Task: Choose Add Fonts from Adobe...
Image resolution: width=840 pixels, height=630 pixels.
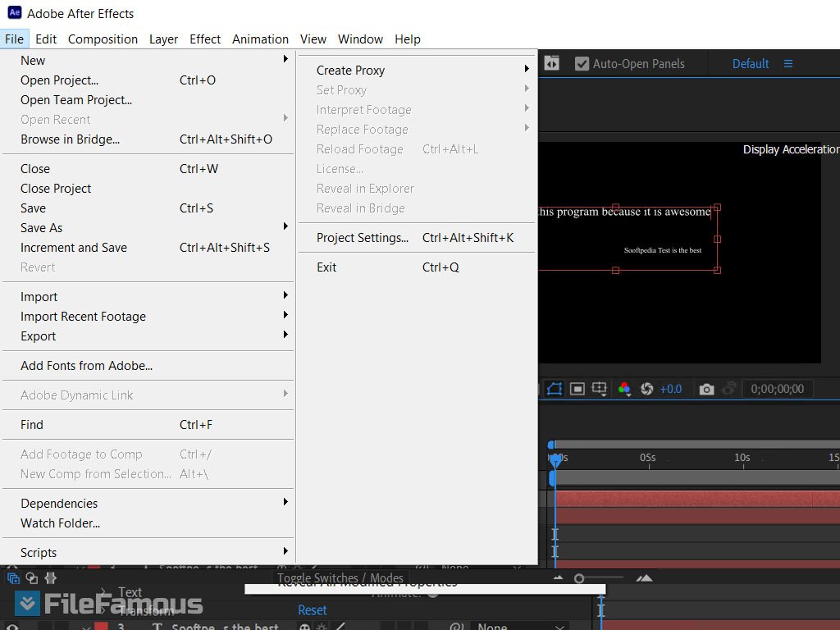Action: pos(148,366)
